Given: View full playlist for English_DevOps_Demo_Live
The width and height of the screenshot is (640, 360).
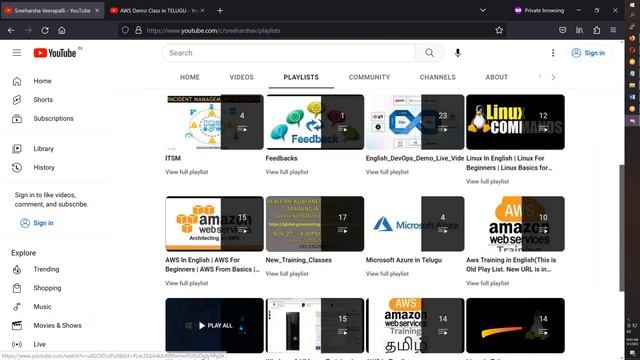Looking at the screenshot, I should 387,172.
